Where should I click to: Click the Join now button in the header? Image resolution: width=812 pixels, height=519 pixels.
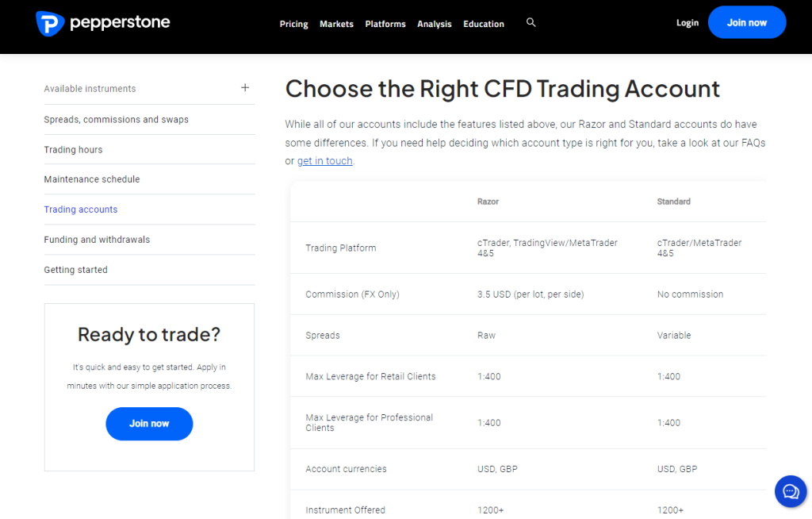746,22
